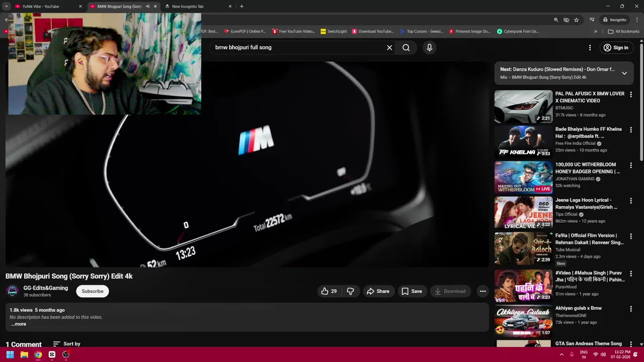Open Chrome from the taskbar
This screenshot has width=644, height=362.
point(38,355)
